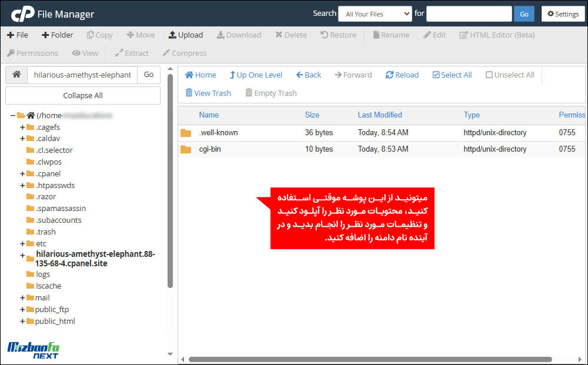Screen dimensions: 588x365
Task: Click inside the search text field
Action: 469,14
